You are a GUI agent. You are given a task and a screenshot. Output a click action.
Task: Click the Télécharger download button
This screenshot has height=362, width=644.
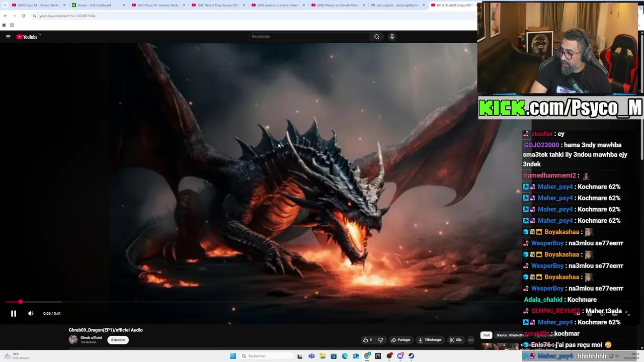coord(430,340)
